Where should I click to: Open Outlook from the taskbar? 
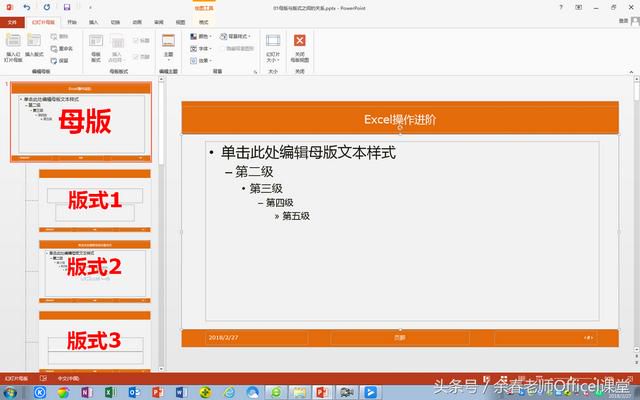(x=134, y=393)
